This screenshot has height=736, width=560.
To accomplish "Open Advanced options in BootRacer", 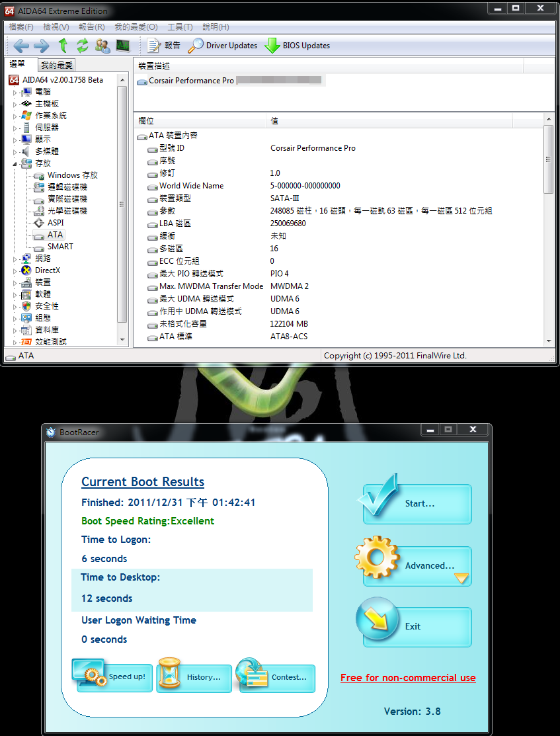I will coord(417,565).
